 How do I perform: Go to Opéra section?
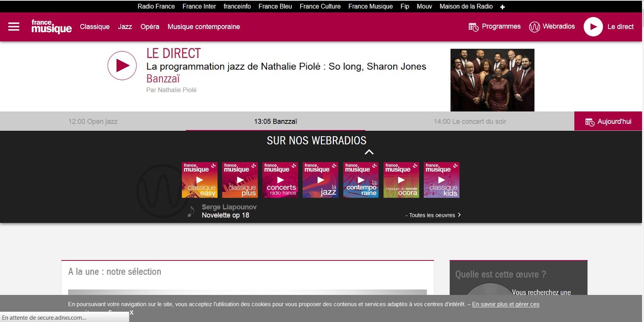point(150,27)
